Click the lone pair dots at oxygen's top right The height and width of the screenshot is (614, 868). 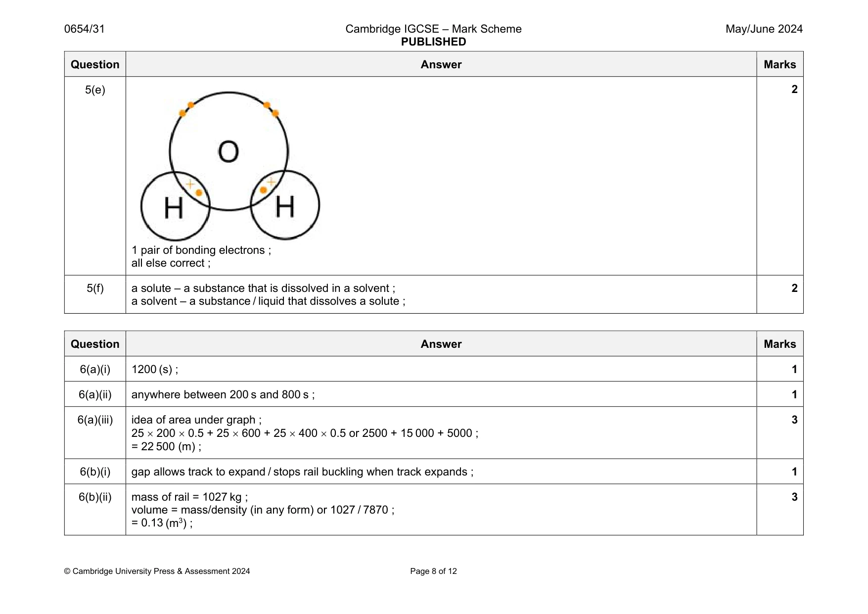click(271, 109)
